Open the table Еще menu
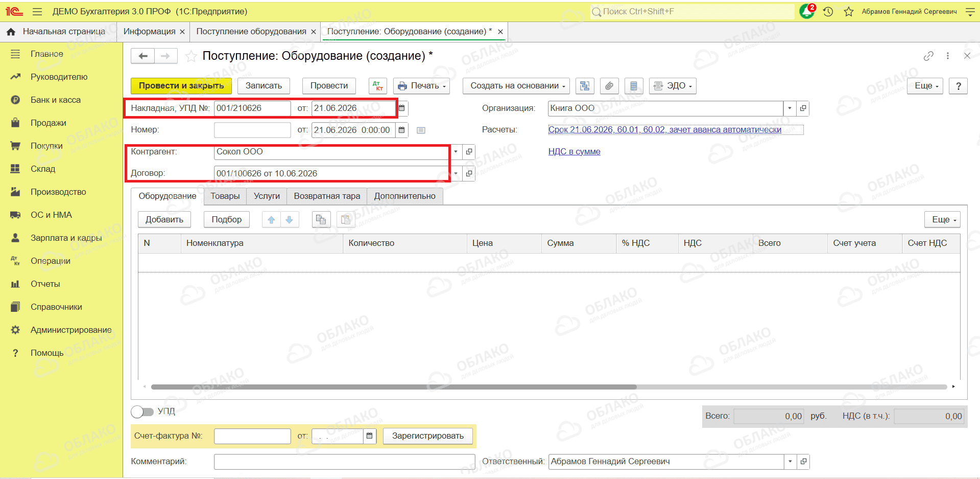980x479 pixels. [x=943, y=220]
